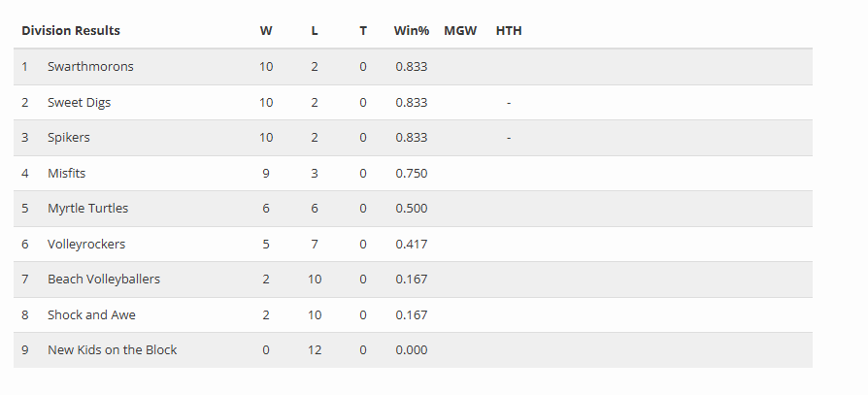Click the Division Results heading
This screenshot has width=868, height=395.
tap(71, 30)
